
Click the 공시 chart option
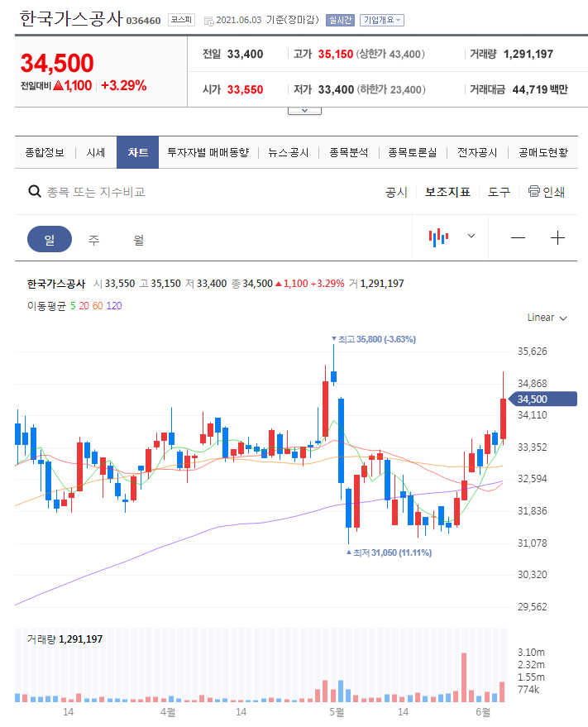(396, 192)
